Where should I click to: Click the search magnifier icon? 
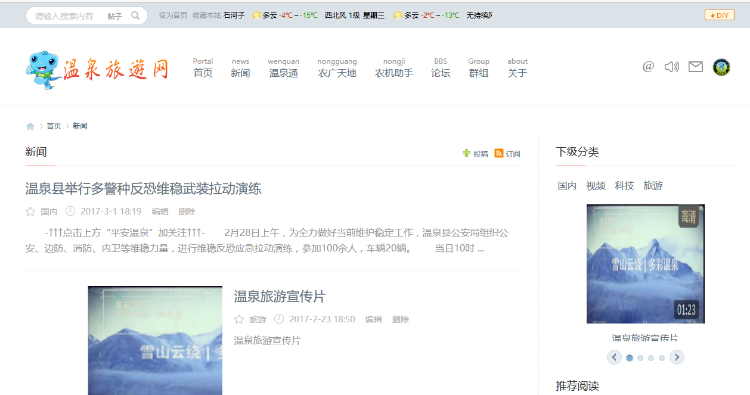[135, 16]
